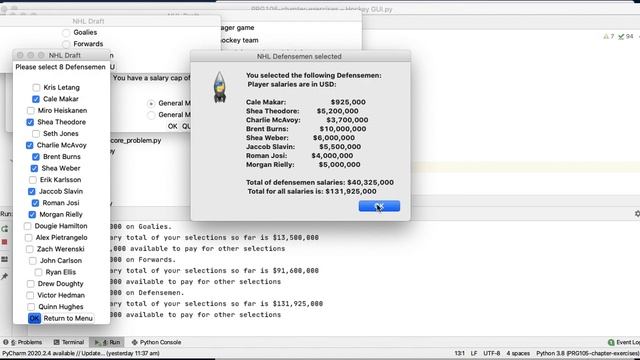The width and height of the screenshot is (640, 360).
Task: Open the Event Log
Action: coord(624,342)
